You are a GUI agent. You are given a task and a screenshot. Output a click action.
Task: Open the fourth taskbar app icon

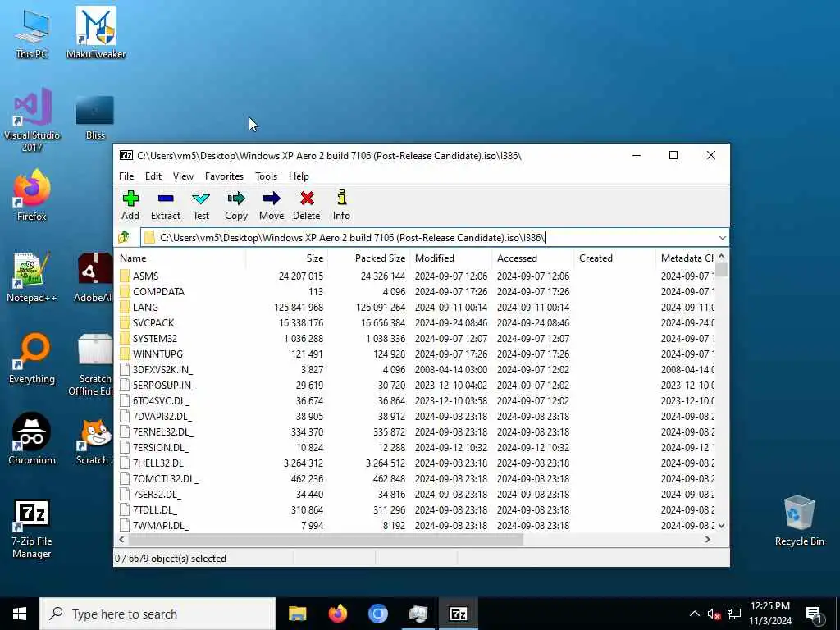coord(418,614)
